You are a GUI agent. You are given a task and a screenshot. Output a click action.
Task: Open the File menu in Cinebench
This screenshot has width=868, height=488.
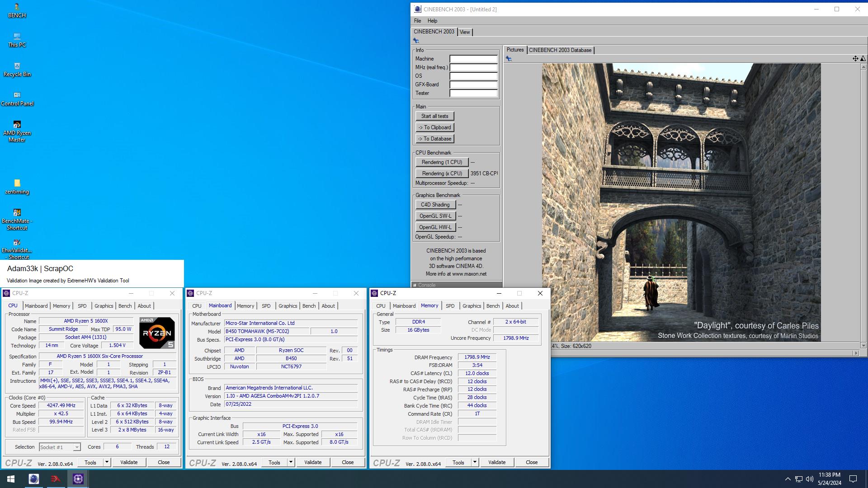pyautogui.click(x=417, y=21)
